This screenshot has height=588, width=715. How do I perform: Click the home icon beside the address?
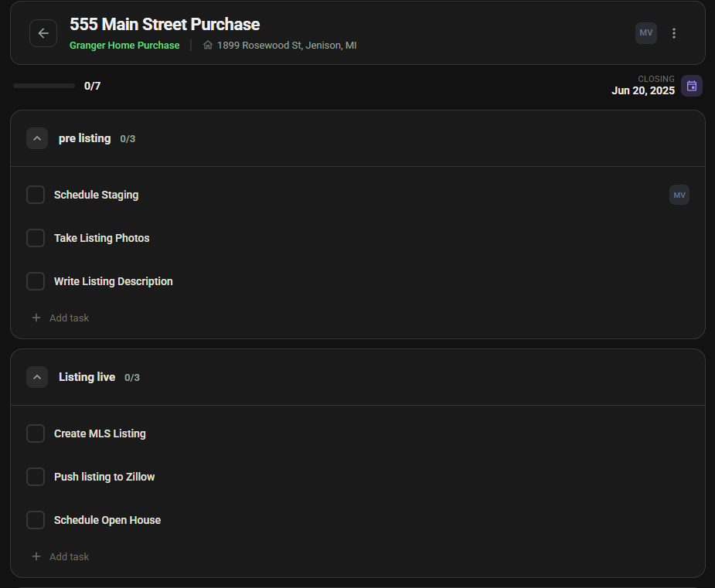tap(207, 46)
